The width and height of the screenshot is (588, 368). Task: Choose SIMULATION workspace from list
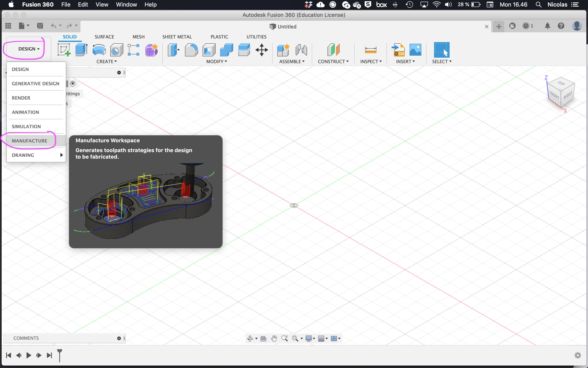36,127
